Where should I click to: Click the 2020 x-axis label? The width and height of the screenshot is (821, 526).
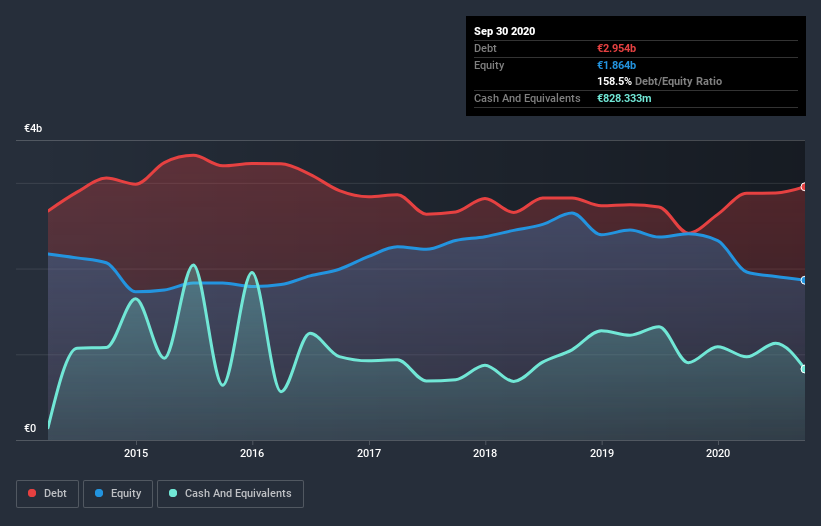coord(718,453)
